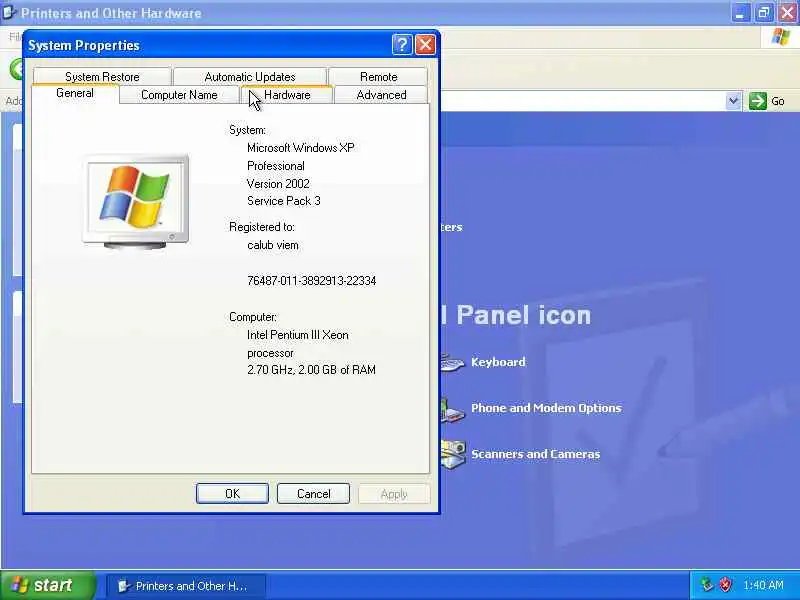Click the Scanners and Cameras icon
The image size is (800, 600).
tap(453, 454)
